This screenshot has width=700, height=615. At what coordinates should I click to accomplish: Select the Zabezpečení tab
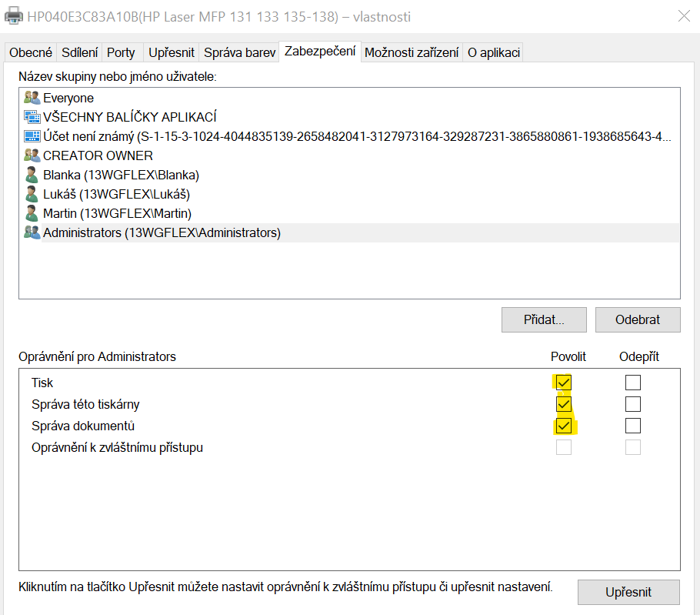pos(320,51)
